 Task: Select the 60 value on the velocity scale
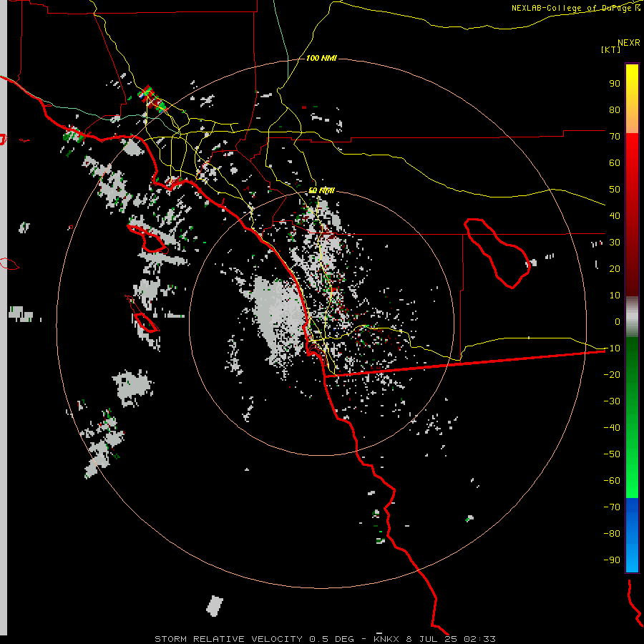tap(615, 162)
